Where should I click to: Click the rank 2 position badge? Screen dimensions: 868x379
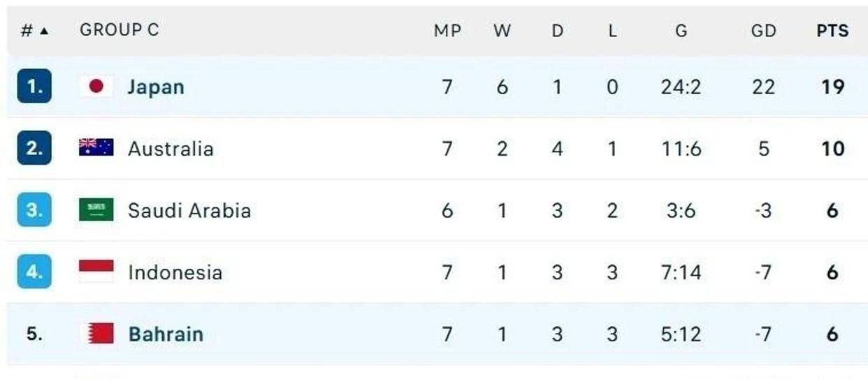(x=34, y=148)
